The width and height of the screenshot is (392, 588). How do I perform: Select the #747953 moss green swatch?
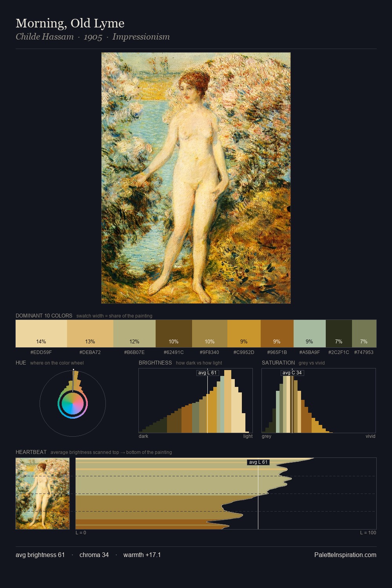(x=364, y=334)
